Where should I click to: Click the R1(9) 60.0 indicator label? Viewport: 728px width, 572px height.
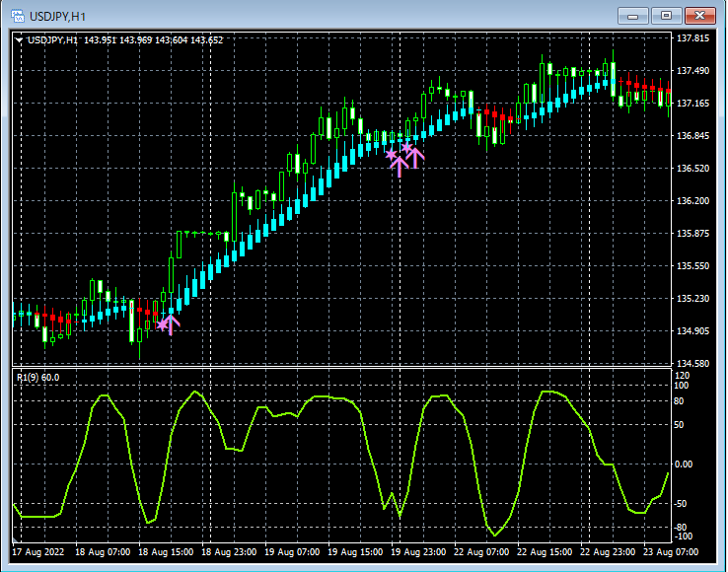(x=37, y=377)
